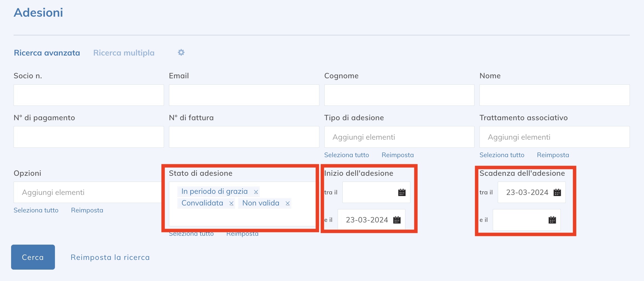
Task: Click 'Seleziona tutto' under Opzioni
Action: (36, 210)
